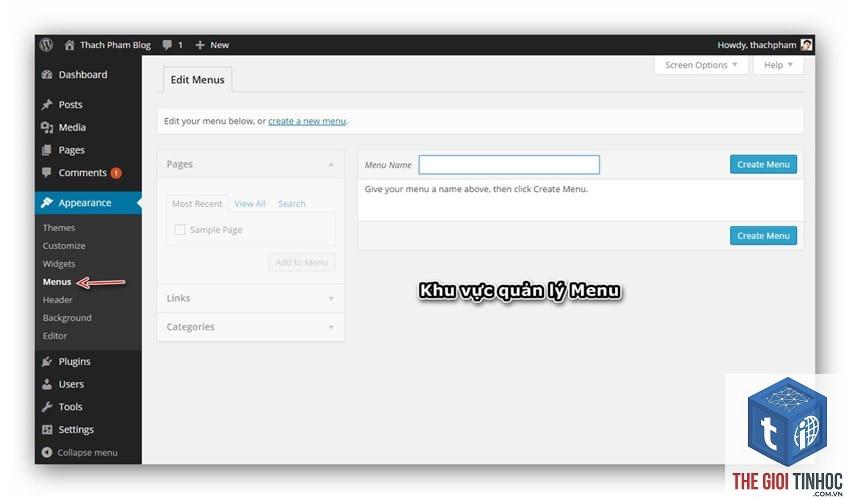The width and height of the screenshot is (850, 499).
Task: Click New in the admin bar
Action: pos(220,45)
